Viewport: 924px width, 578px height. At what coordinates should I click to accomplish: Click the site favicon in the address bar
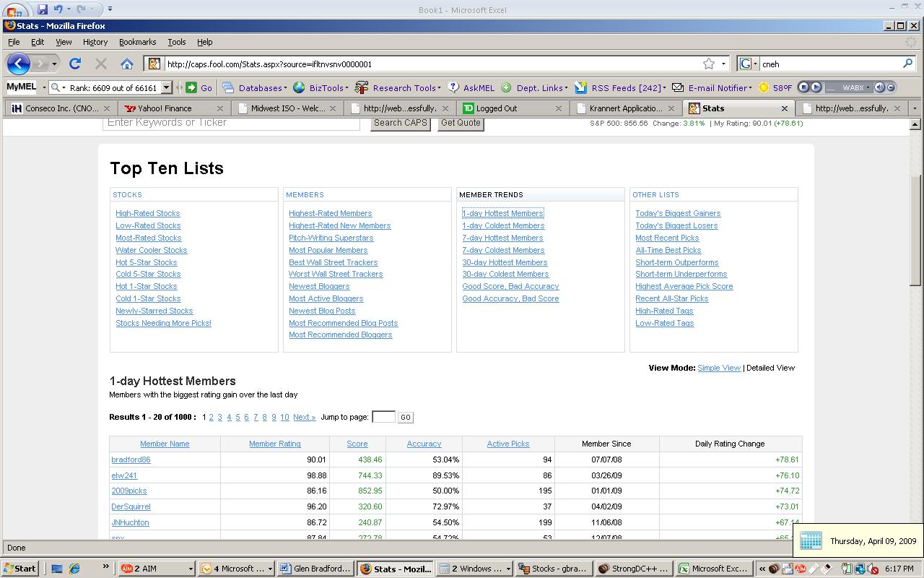[x=154, y=64]
